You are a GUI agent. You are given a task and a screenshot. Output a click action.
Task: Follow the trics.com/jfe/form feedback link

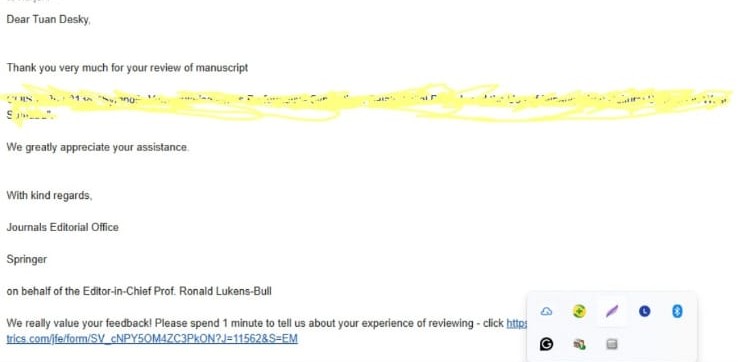pos(152,338)
